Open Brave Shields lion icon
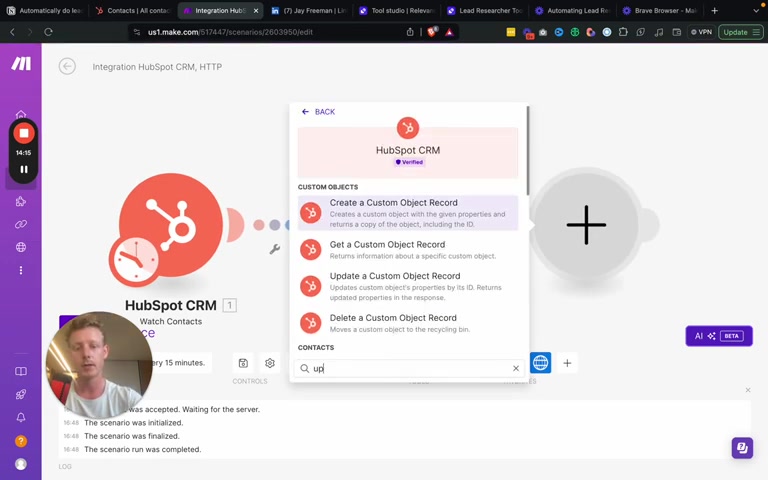768x480 pixels. (432, 32)
